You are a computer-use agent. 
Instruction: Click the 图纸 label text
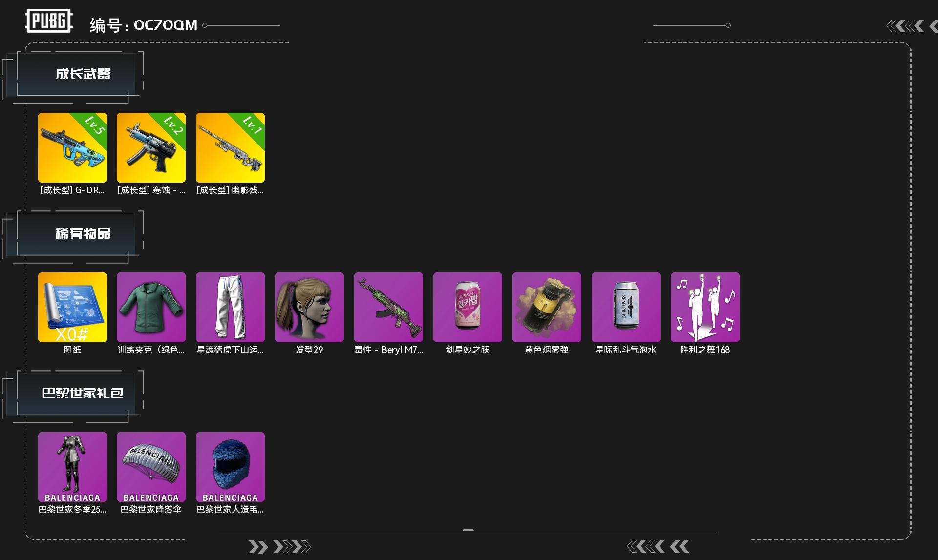point(72,350)
